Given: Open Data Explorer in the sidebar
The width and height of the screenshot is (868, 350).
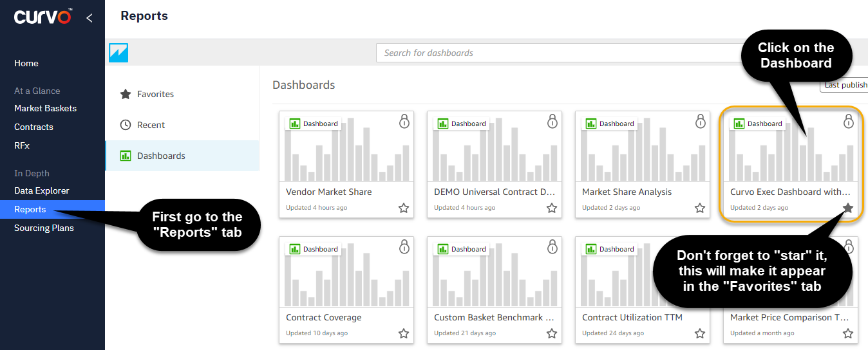Looking at the screenshot, I should point(42,190).
